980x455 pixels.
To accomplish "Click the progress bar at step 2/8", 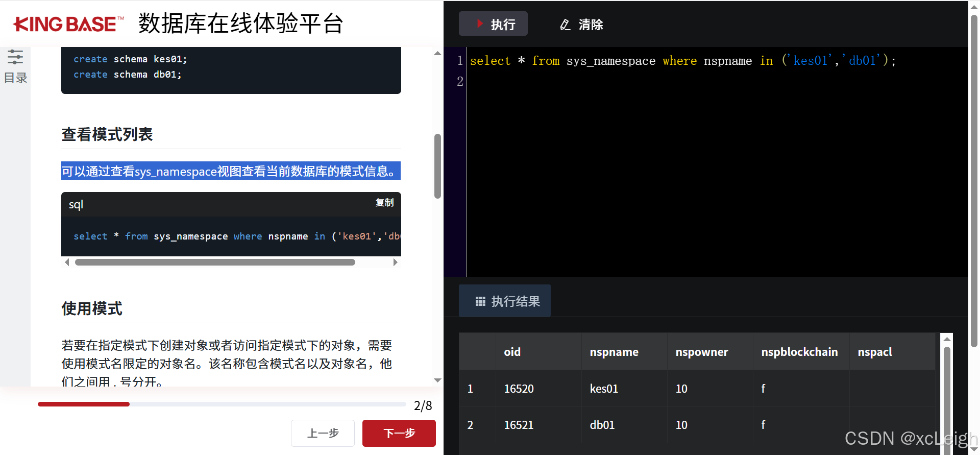I will click(222, 404).
